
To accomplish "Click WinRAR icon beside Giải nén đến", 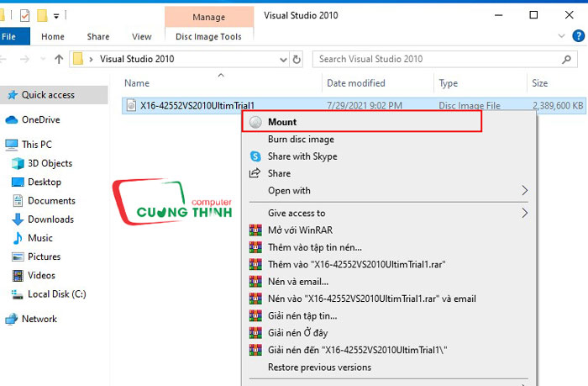I will coord(255,350).
